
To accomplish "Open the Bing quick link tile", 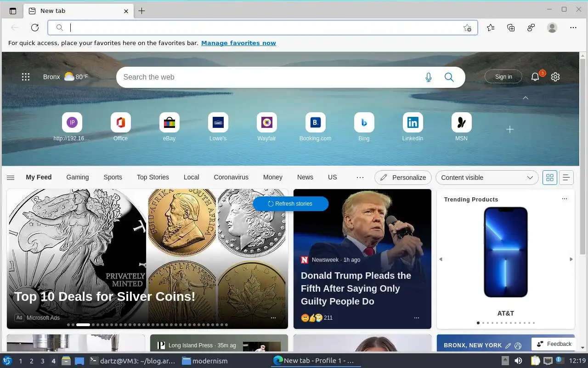I will tap(364, 126).
